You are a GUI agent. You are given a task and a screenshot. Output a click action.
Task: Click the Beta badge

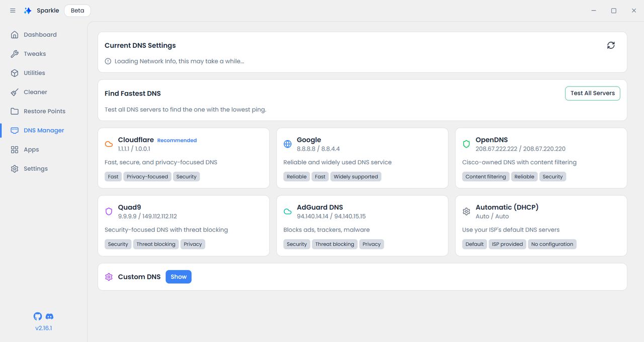pos(77,11)
